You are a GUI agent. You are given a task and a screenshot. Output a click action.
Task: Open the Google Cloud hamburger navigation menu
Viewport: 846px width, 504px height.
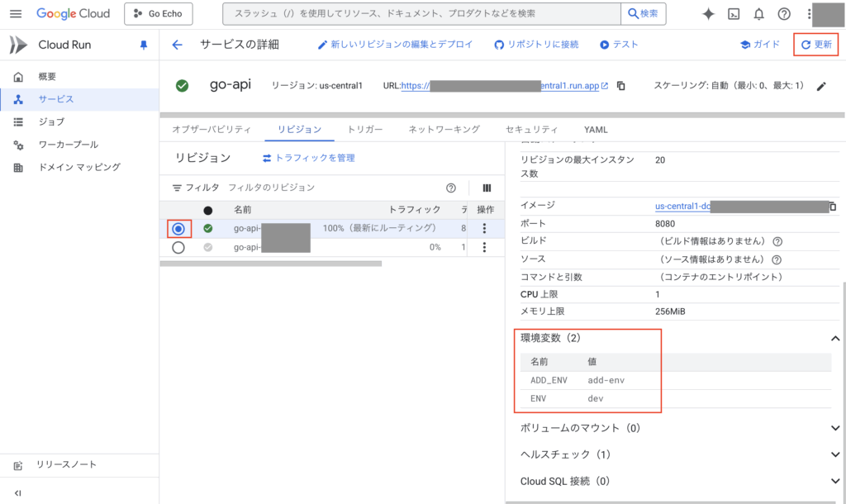(15, 14)
